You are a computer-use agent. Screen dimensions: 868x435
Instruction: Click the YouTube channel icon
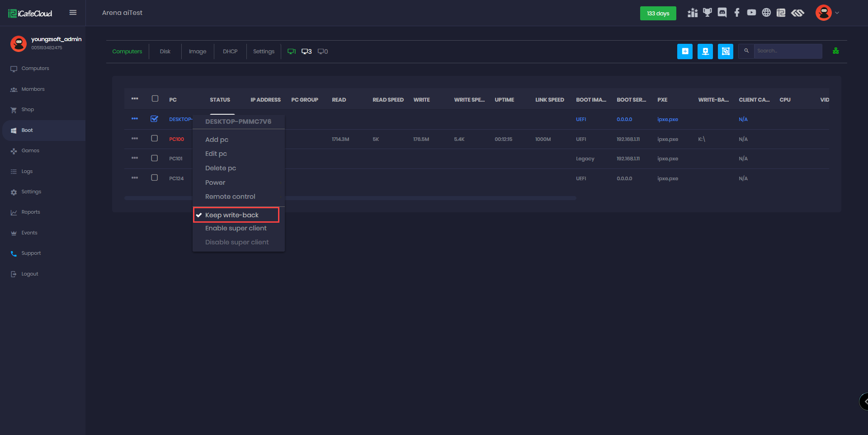(x=752, y=13)
